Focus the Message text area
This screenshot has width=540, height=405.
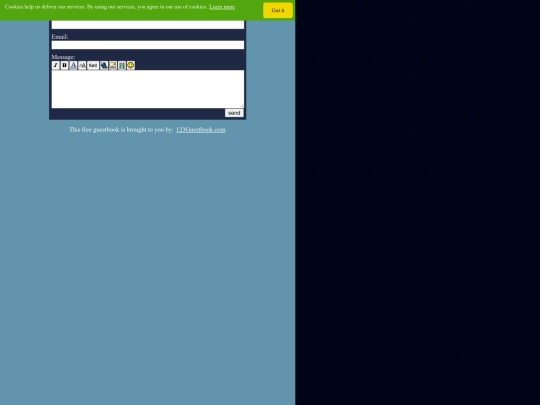point(148,89)
